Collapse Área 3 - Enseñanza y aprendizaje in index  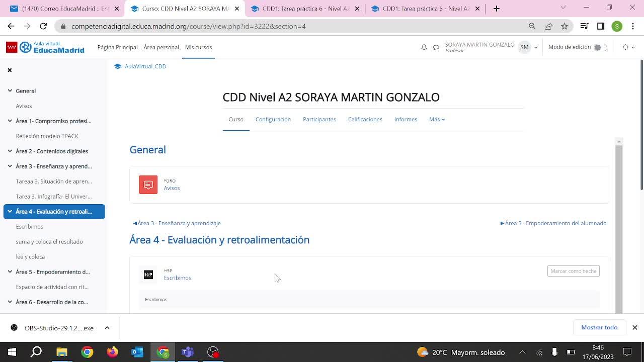(x=10, y=166)
